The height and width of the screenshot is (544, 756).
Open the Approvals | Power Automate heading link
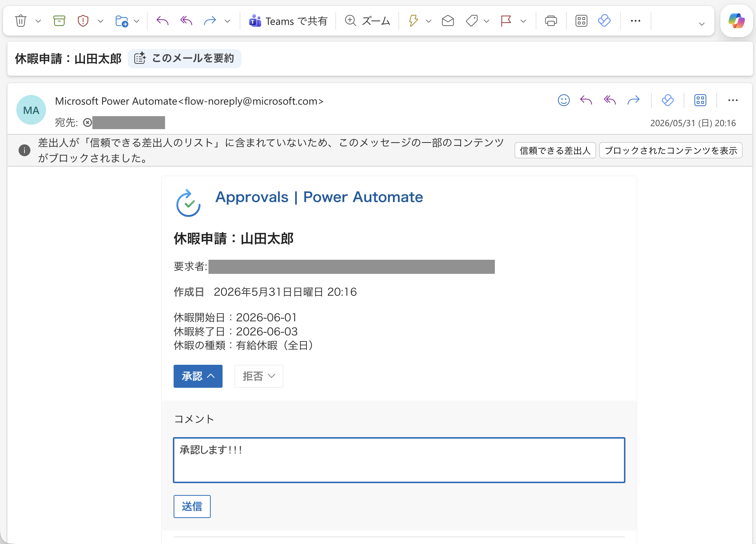pyautogui.click(x=319, y=197)
